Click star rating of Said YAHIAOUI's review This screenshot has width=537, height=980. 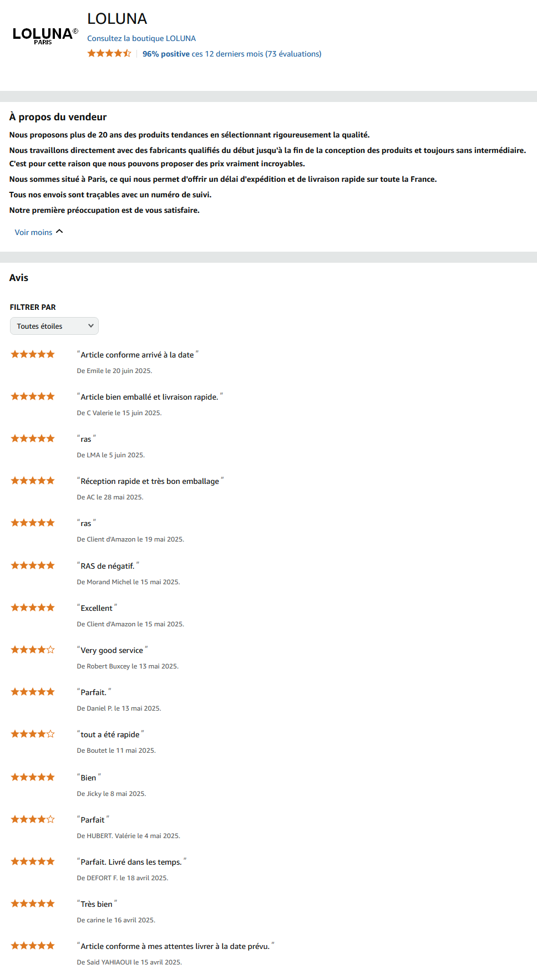tap(33, 946)
